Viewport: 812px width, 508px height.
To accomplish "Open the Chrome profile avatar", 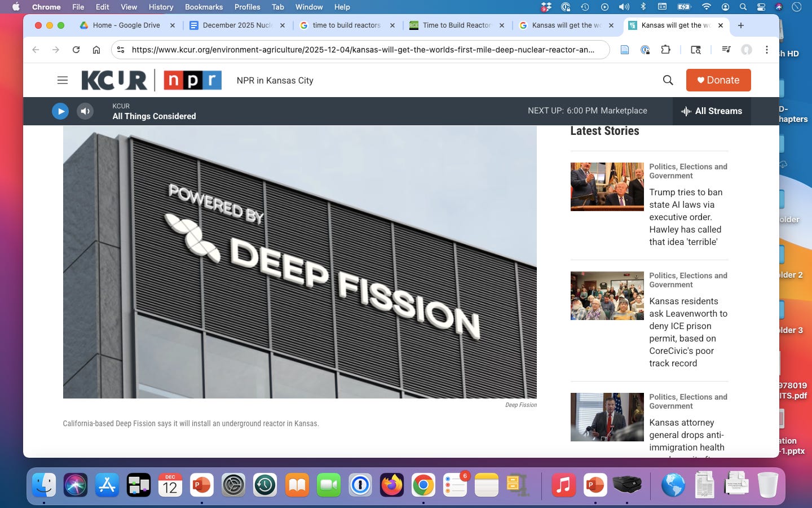I will pyautogui.click(x=747, y=50).
